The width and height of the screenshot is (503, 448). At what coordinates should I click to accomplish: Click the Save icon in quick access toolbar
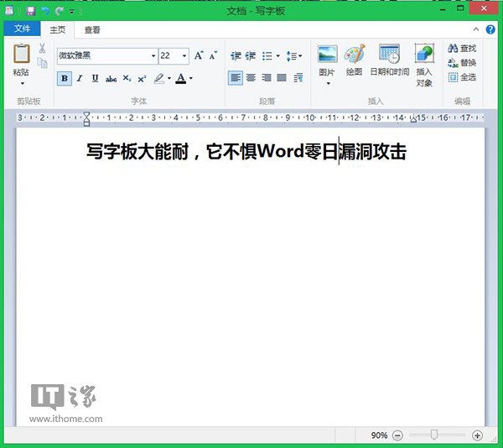point(31,11)
